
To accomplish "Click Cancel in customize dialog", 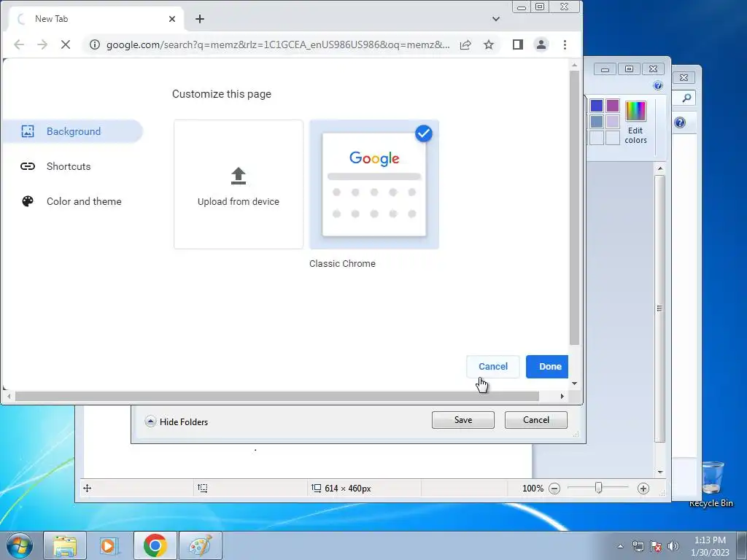I will click(x=493, y=367).
